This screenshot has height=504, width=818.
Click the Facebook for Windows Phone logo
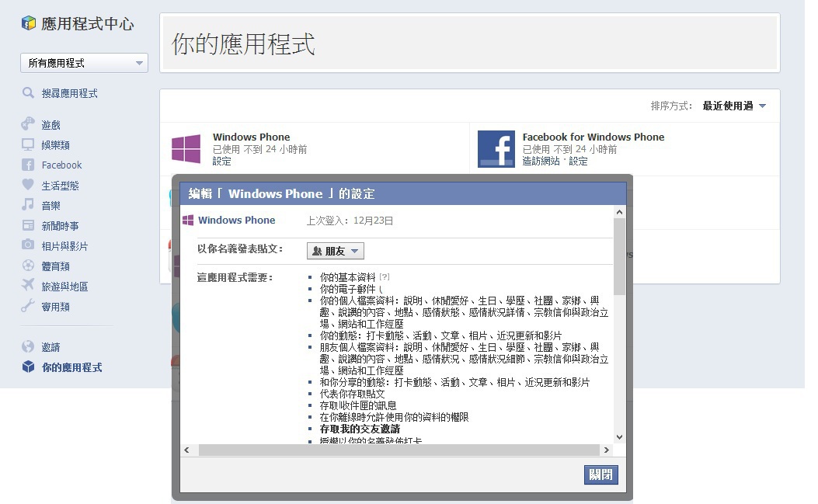(496, 148)
